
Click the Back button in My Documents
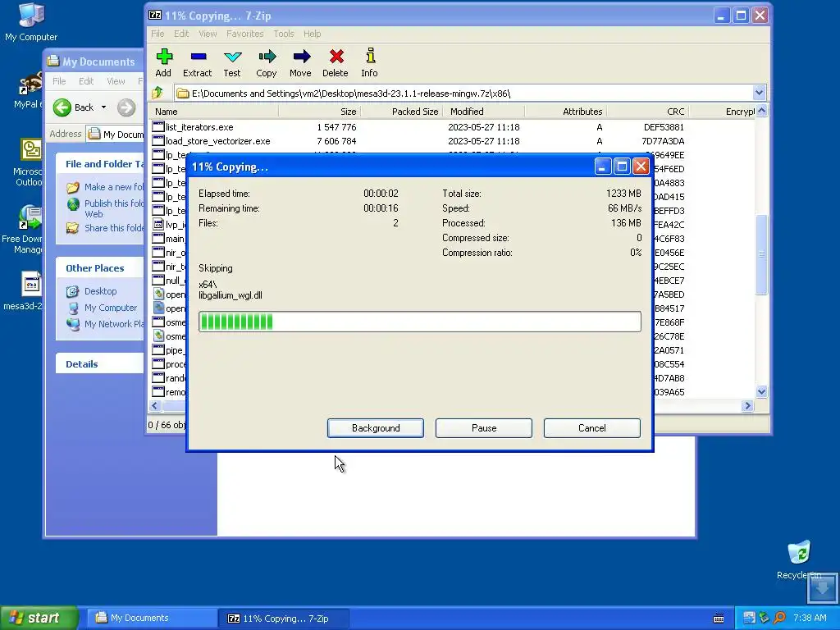point(74,107)
